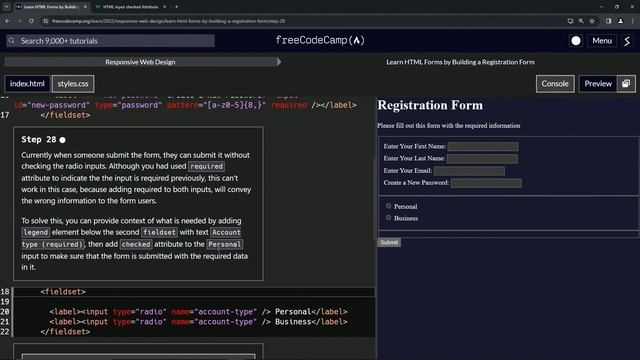Click the install/cast screen icon in address bar

pyautogui.click(x=570, y=21)
